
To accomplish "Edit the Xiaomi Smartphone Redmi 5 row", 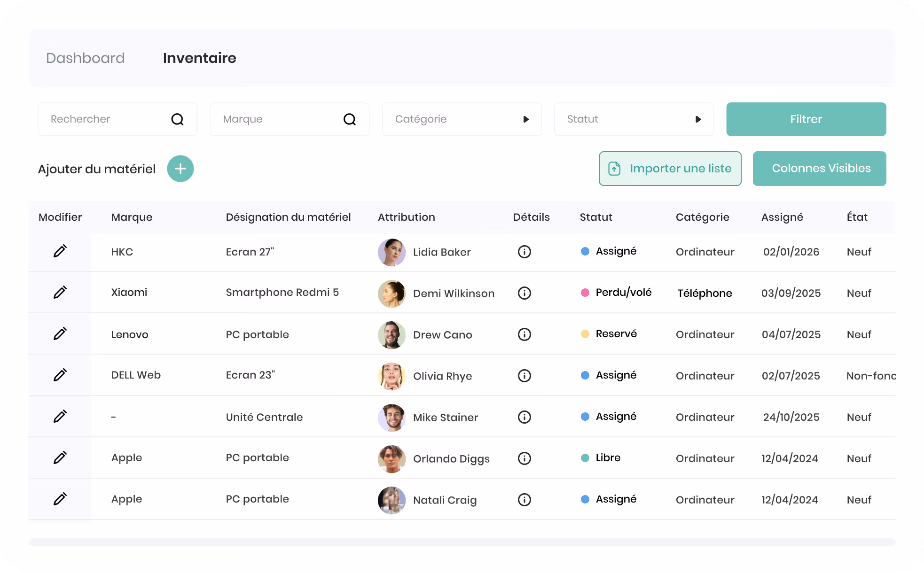I will [60, 293].
